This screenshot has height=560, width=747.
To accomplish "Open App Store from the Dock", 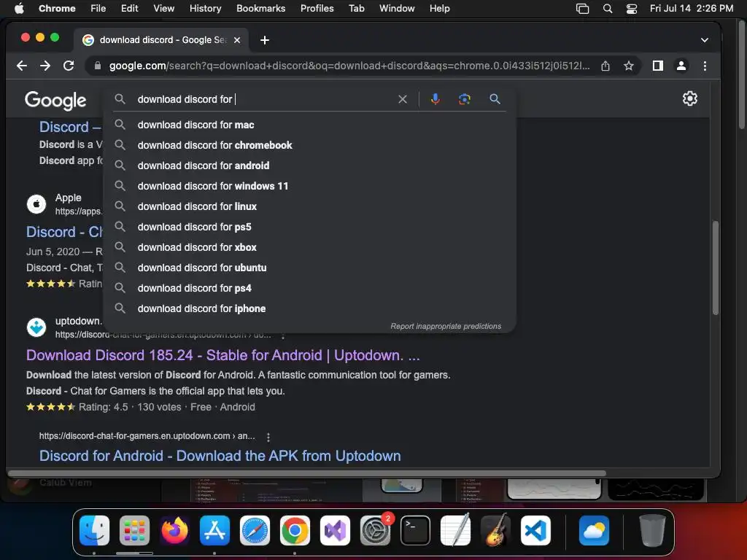I will [214, 530].
